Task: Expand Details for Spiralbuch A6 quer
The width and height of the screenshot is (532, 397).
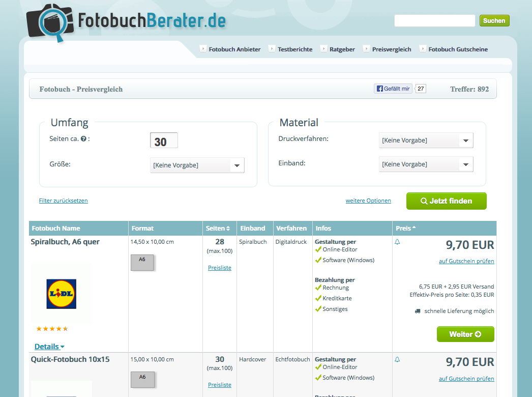Action: click(49, 347)
